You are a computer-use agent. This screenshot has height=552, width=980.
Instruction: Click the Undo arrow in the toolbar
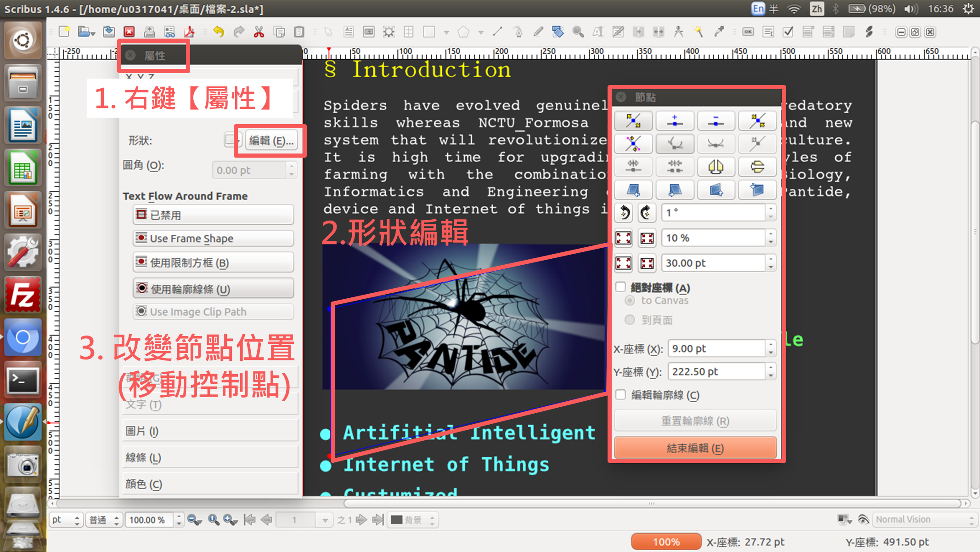(x=219, y=32)
